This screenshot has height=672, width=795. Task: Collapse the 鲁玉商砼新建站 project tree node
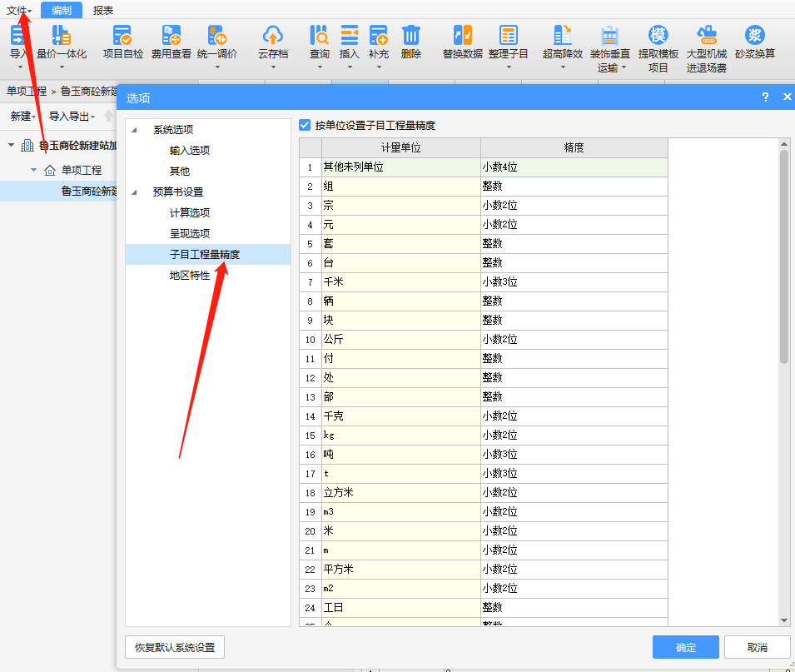coord(11,145)
